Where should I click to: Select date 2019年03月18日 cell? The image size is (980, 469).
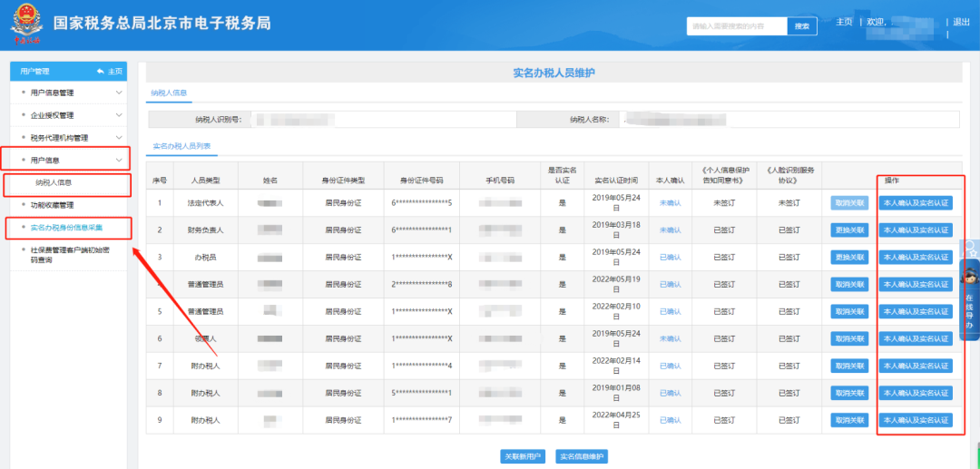tap(615, 230)
